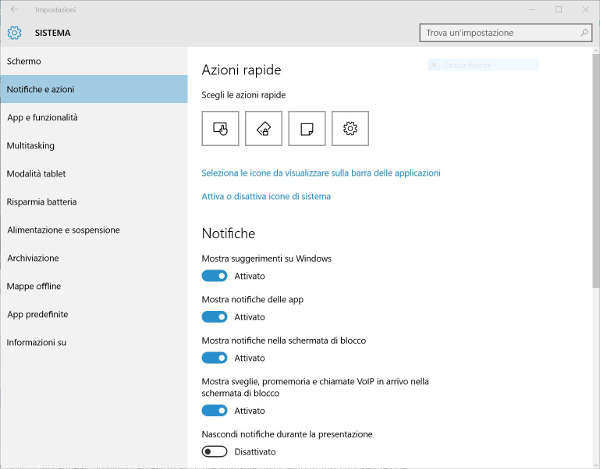This screenshot has height=469, width=600.
Task: Toggle sveglie, promemoria e chiamate VoIP switch
Action: (x=215, y=410)
